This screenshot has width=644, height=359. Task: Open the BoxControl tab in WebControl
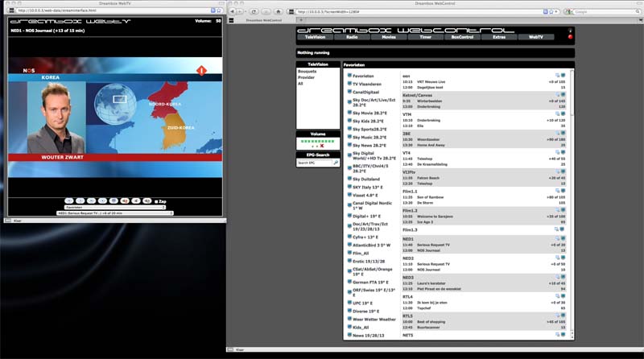(462, 37)
